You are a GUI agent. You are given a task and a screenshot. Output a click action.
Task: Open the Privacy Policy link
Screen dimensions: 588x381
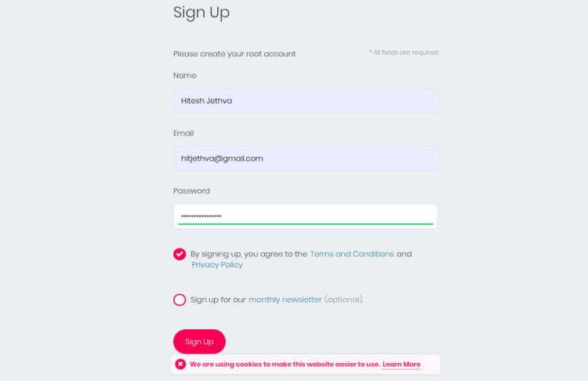tap(217, 265)
